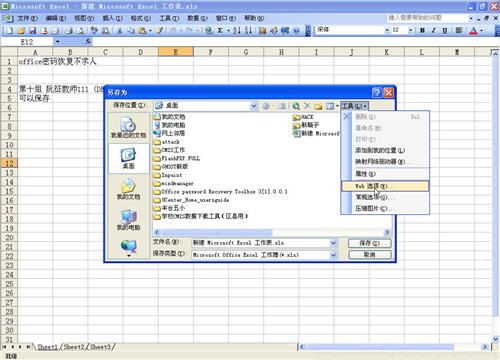500x360 pixels.
Task: Open the 编辑 menu
Action: click(x=56, y=18)
